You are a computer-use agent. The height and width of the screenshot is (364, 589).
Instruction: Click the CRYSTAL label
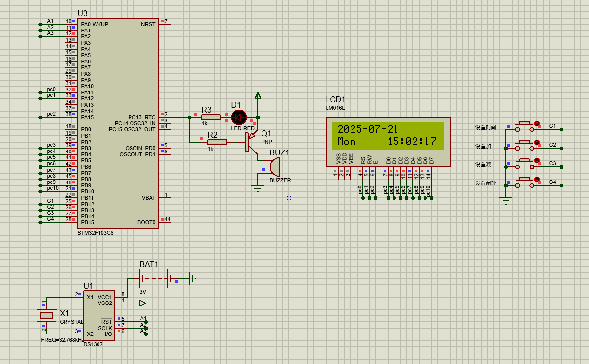[x=71, y=322]
